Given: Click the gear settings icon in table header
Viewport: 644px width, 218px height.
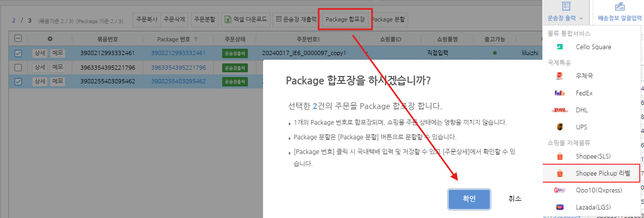Looking at the screenshot, I should (x=50, y=39).
